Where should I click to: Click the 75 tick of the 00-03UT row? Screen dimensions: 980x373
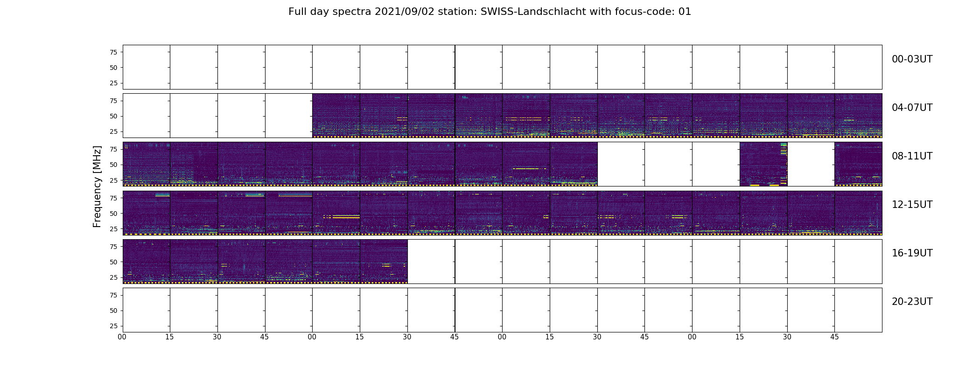click(x=113, y=52)
